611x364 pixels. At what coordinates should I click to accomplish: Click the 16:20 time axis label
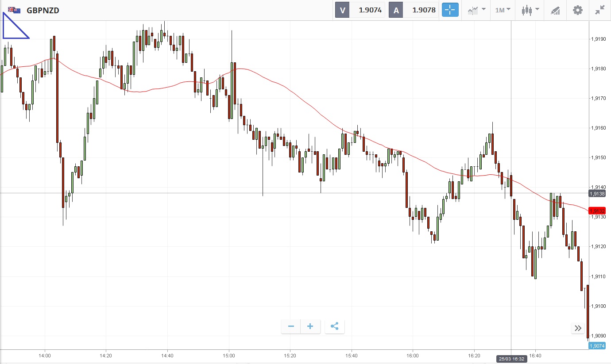(474, 355)
